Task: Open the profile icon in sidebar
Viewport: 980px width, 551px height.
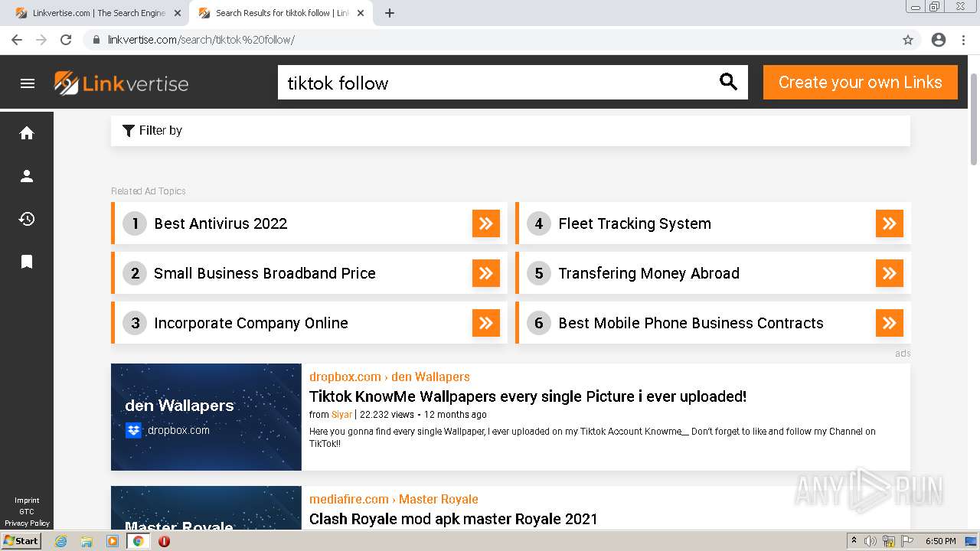Action: click(x=27, y=176)
